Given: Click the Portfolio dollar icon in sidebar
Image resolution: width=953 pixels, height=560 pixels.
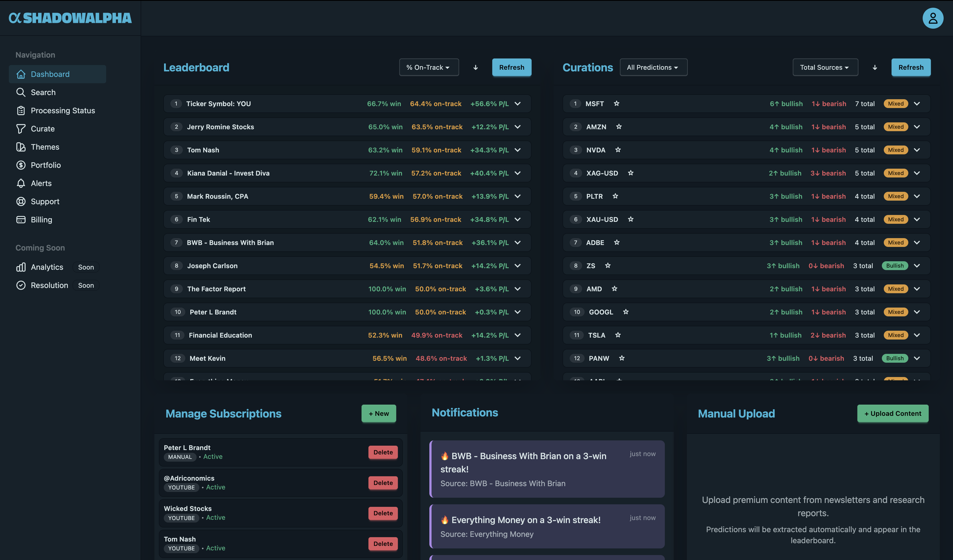Looking at the screenshot, I should (21, 165).
